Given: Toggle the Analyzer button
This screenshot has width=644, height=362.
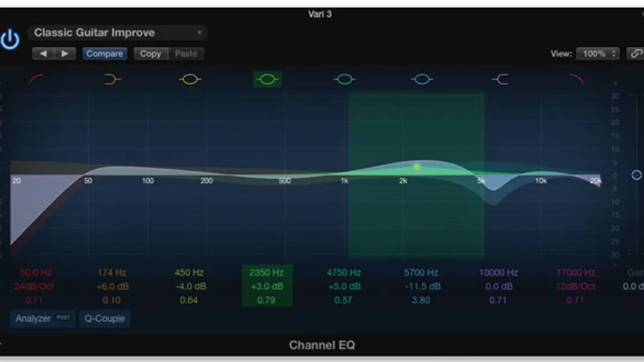Looking at the screenshot, I should [42, 319].
